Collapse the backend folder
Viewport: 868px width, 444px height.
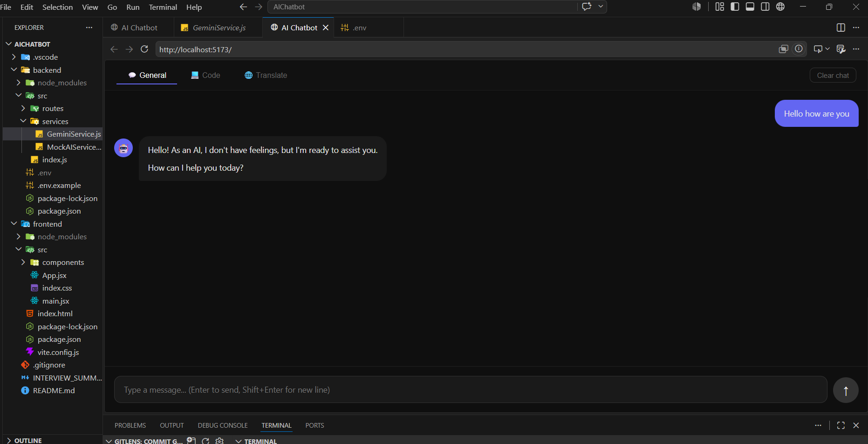(52, 70)
